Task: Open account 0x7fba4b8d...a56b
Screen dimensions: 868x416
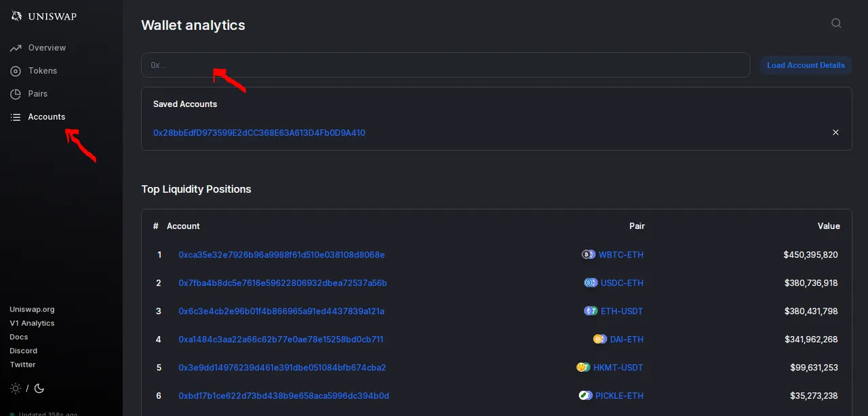Action: click(x=283, y=283)
